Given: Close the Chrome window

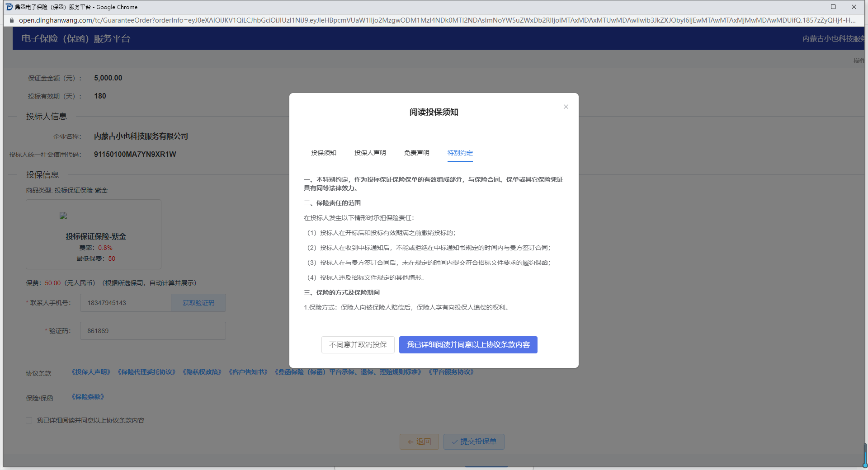Looking at the screenshot, I should (x=854, y=7).
